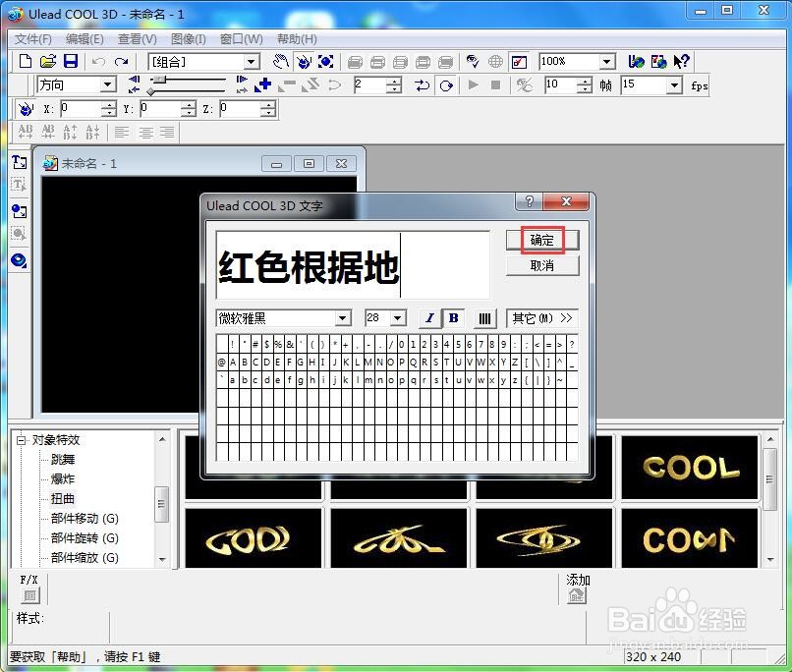Expand 其它(M) >> options in dialog
This screenshot has width=792, height=672.
tap(542, 318)
